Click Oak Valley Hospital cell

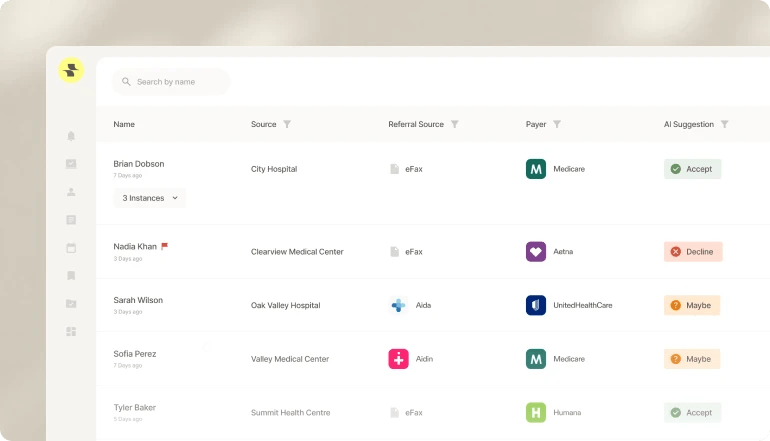tap(285, 305)
